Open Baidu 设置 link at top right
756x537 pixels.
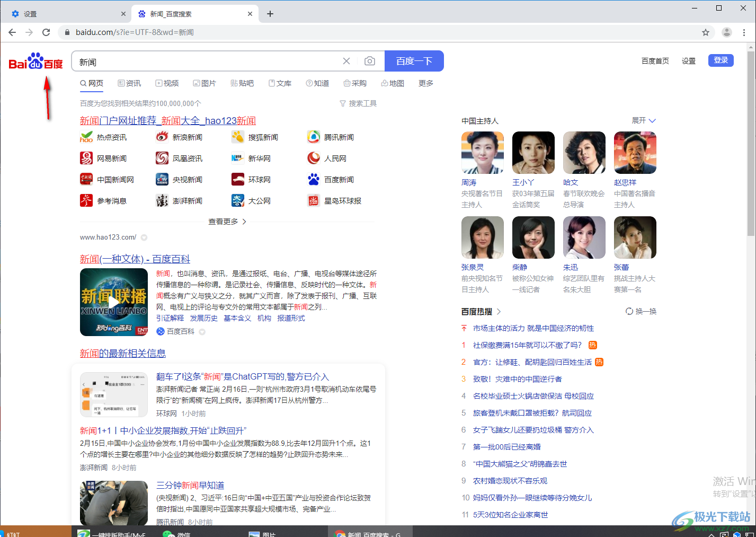pyautogui.click(x=689, y=61)
